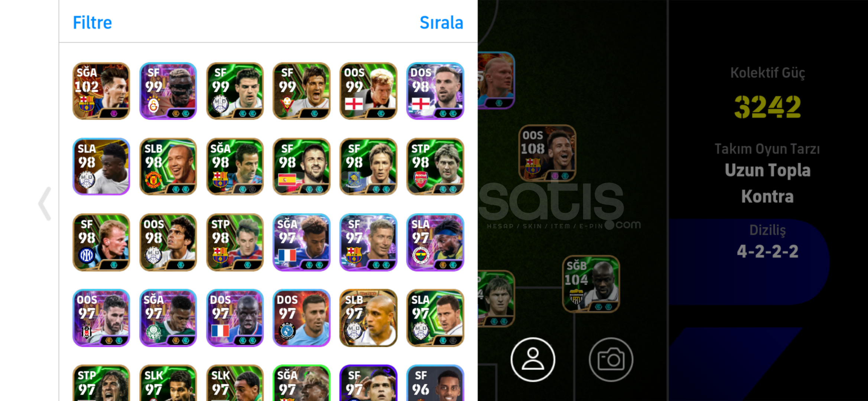
Task: Collapse panel with left chevron arrow
Action: [x=45, y=204]
